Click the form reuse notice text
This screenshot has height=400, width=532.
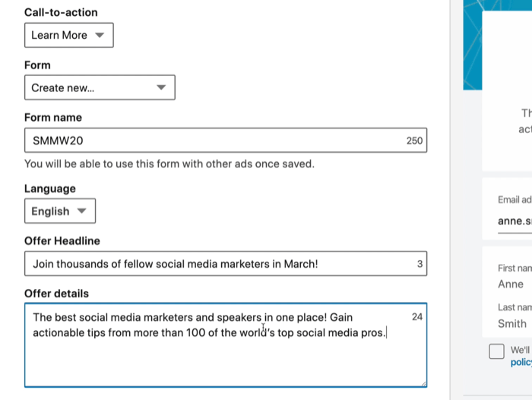click(169, 164)
